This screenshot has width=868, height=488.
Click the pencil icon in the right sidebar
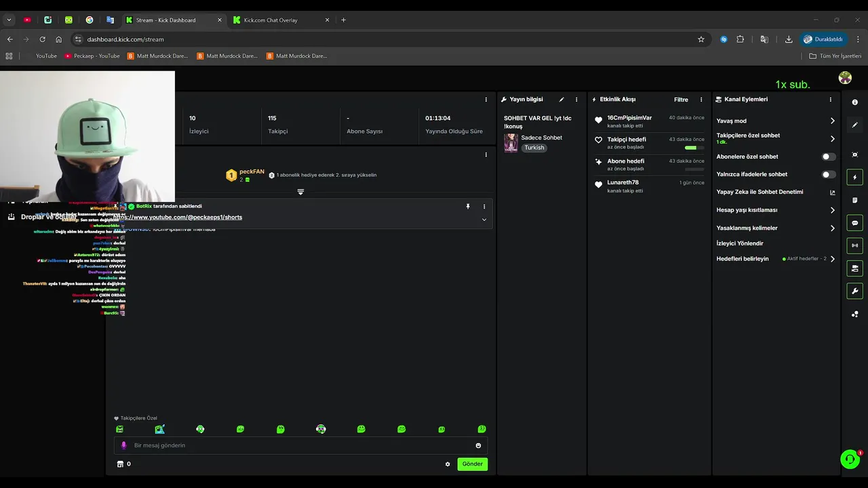[854, 125]
